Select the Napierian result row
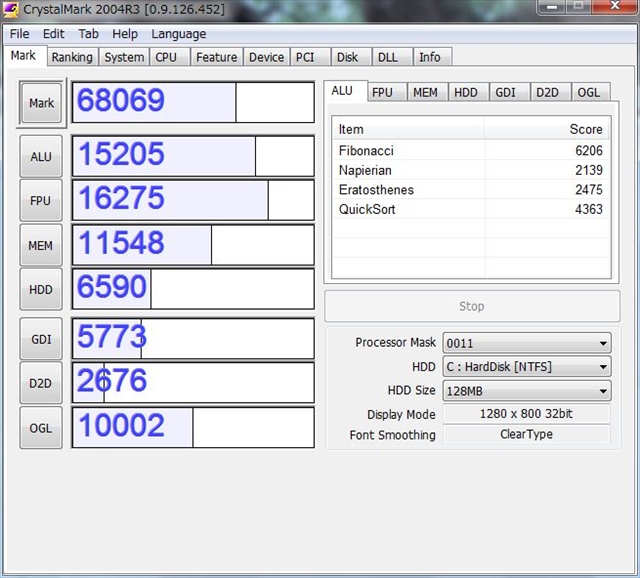The image size is (640, 578). tap(471, 170)
